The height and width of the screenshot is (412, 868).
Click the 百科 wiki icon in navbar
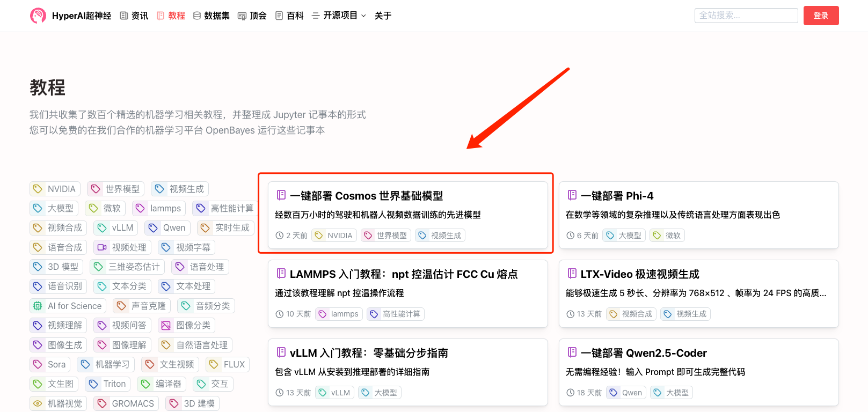coord(279,16)
